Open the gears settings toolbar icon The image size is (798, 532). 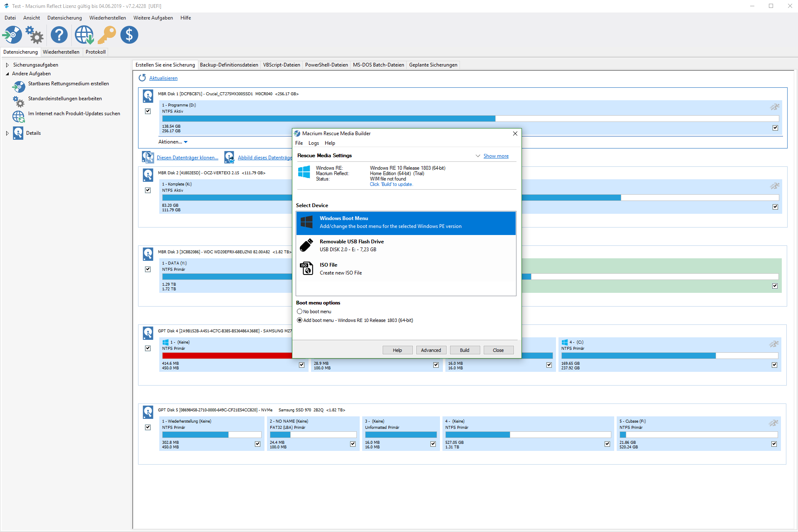(35, 35)
